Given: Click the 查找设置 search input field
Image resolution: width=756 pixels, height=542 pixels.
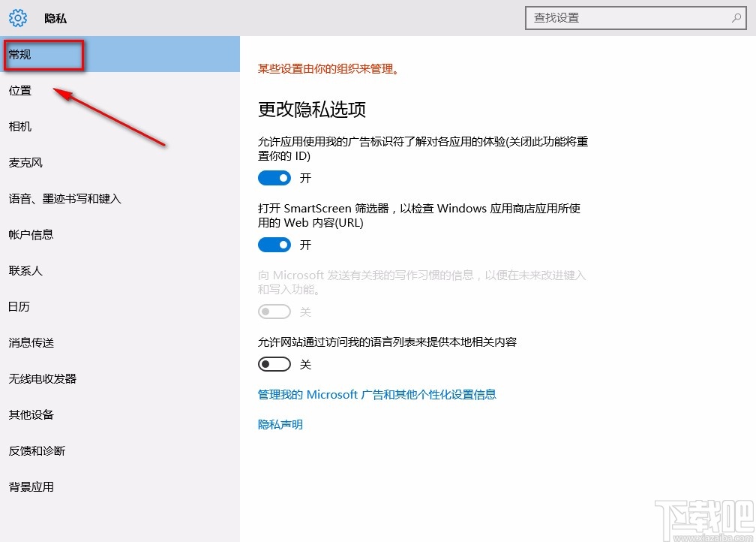Looking at the screenshot, I should [630, 17].
